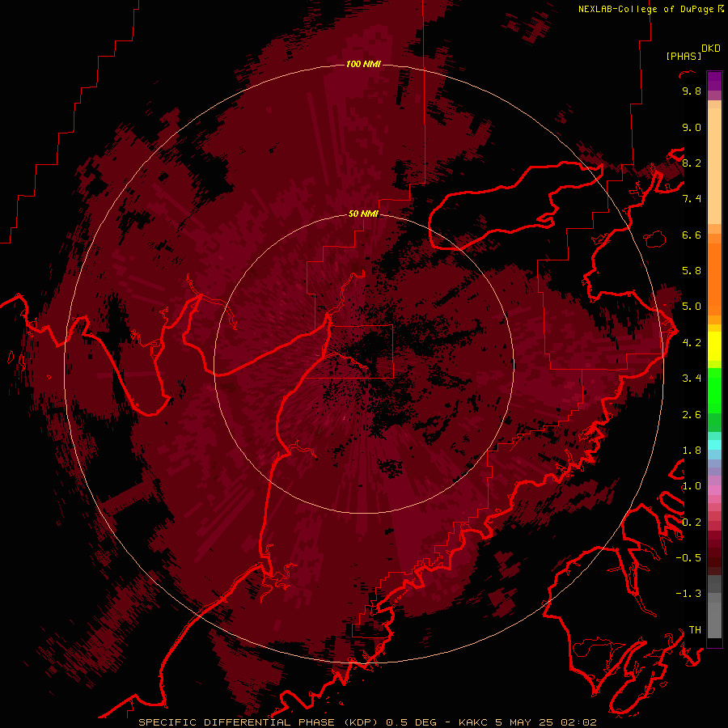The width and height of the screenshot is (728, 728).
Task: Click the 100 NMI range ring label
Action: pos(363,64)
